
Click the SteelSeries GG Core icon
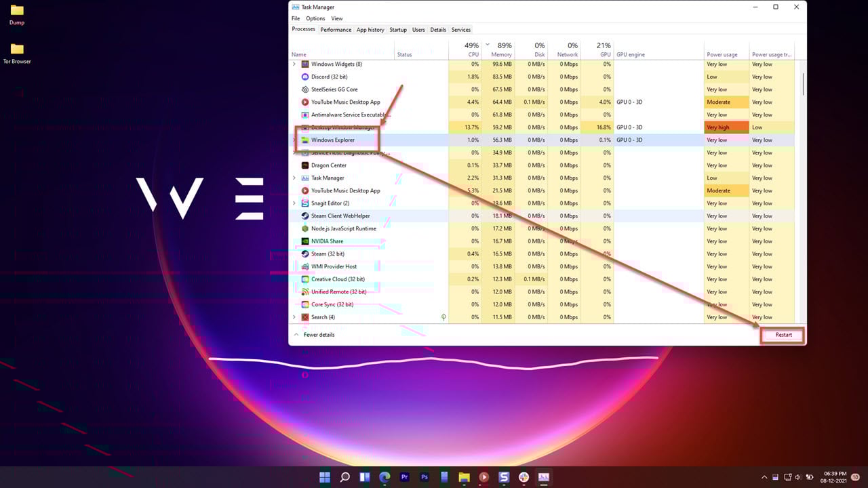[x=305, y=89]
